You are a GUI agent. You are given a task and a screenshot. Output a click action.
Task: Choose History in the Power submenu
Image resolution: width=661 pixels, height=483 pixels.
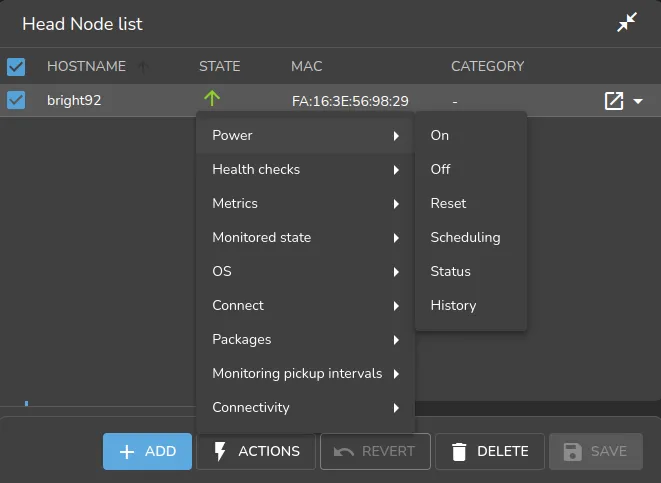pos(471,306)
